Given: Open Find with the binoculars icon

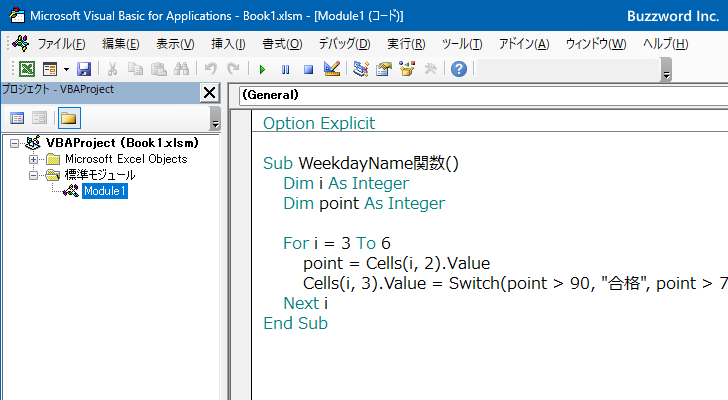Looking at the screenshot, I should pyautogui.click(x=182, y=69).
